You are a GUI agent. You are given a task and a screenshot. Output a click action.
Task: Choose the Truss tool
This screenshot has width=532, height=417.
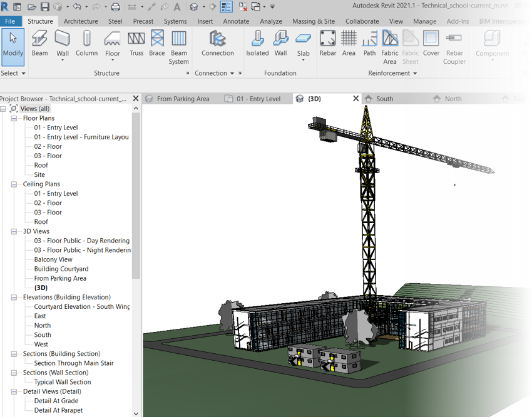[x=136, y=44]
